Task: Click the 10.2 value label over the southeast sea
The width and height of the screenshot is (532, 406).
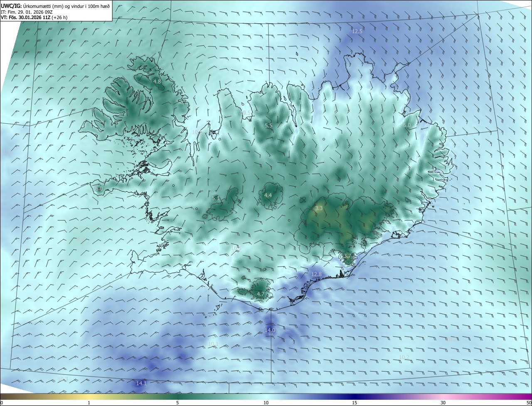Action: point(404,357)
